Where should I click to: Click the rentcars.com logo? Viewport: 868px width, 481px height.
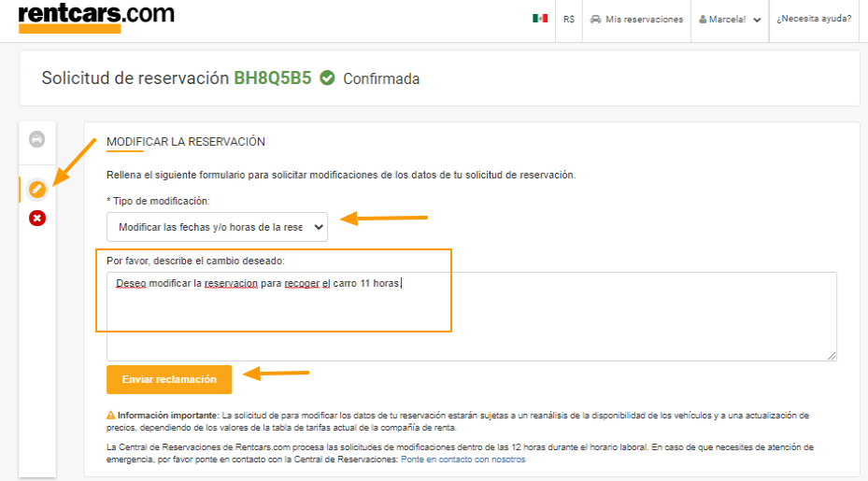tap(96, 18)
